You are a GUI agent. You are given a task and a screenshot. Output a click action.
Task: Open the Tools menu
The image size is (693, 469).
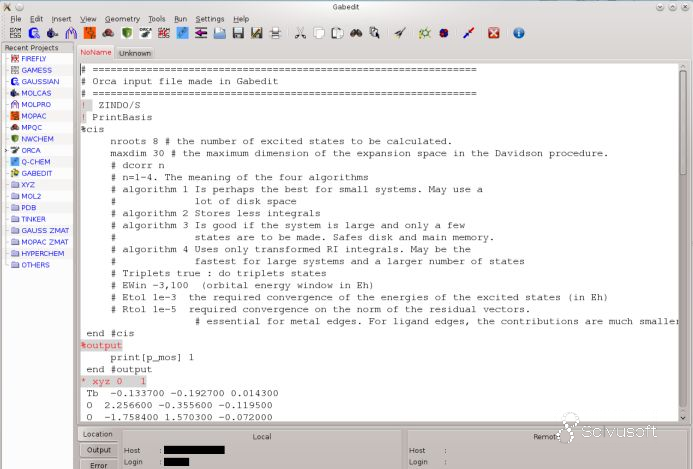point(156,19)
